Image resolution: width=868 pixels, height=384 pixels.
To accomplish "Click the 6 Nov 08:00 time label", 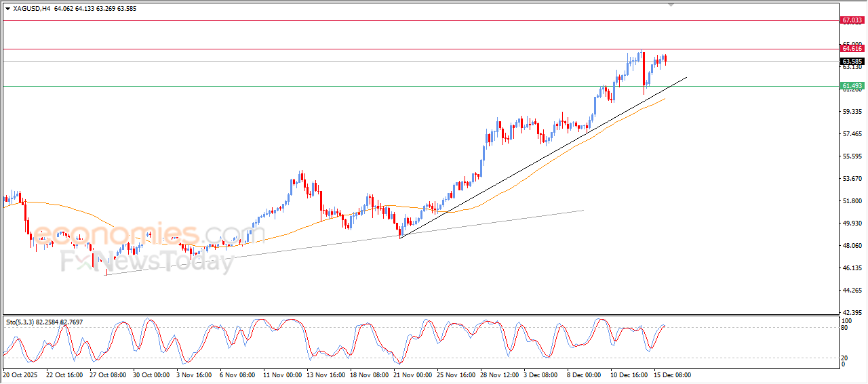I will pos(238,375).
